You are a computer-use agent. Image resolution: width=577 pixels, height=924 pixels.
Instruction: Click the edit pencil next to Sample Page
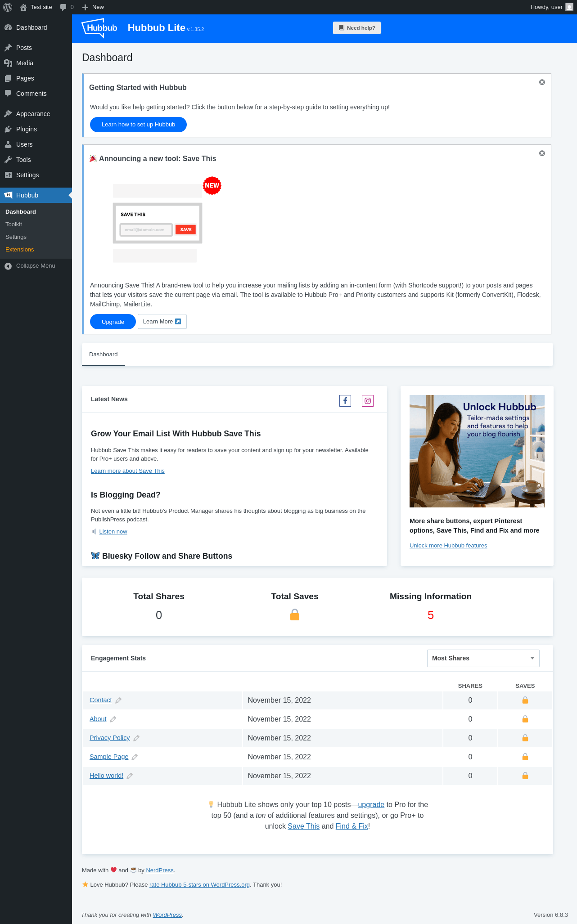point(135,757)
